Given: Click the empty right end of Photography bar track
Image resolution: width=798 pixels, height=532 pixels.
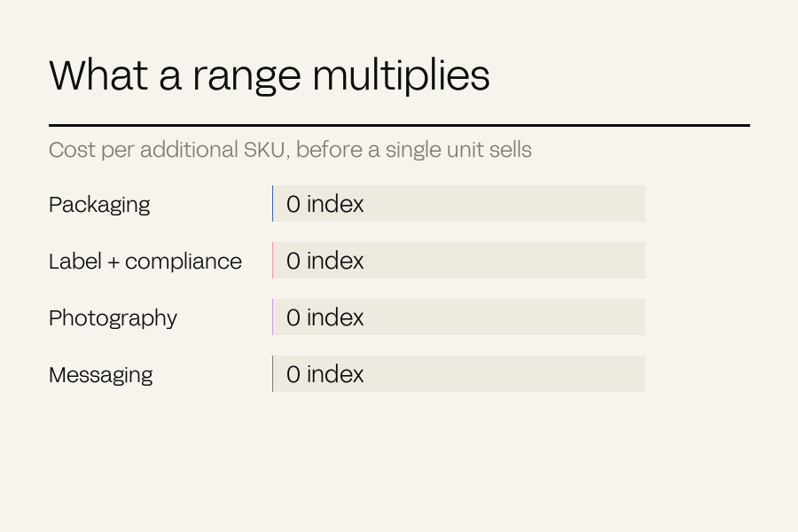Looking at the screenshot, I should [611, 317].
